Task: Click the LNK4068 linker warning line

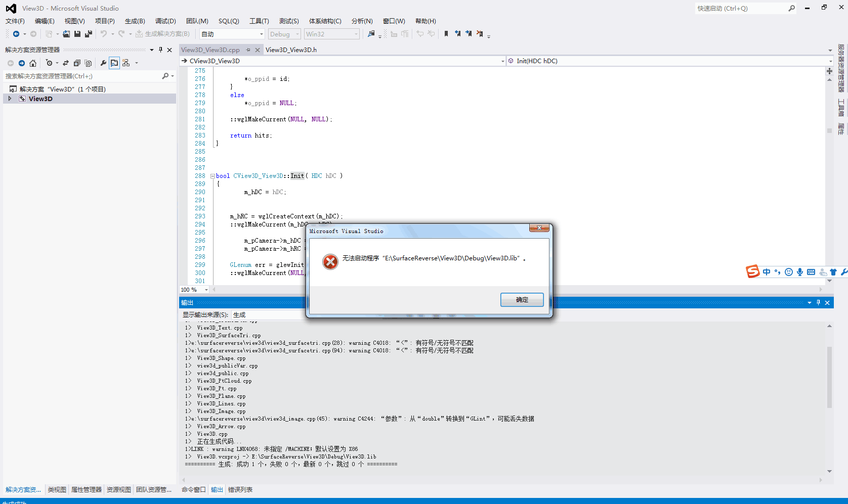Action: (272, 449)
